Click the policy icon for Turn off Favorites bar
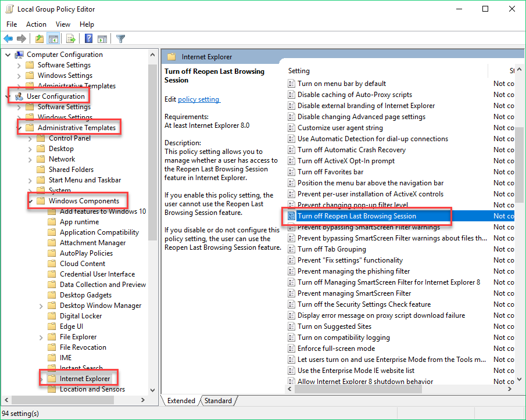This screenshot has height=420, width=526. click(292, 172)
